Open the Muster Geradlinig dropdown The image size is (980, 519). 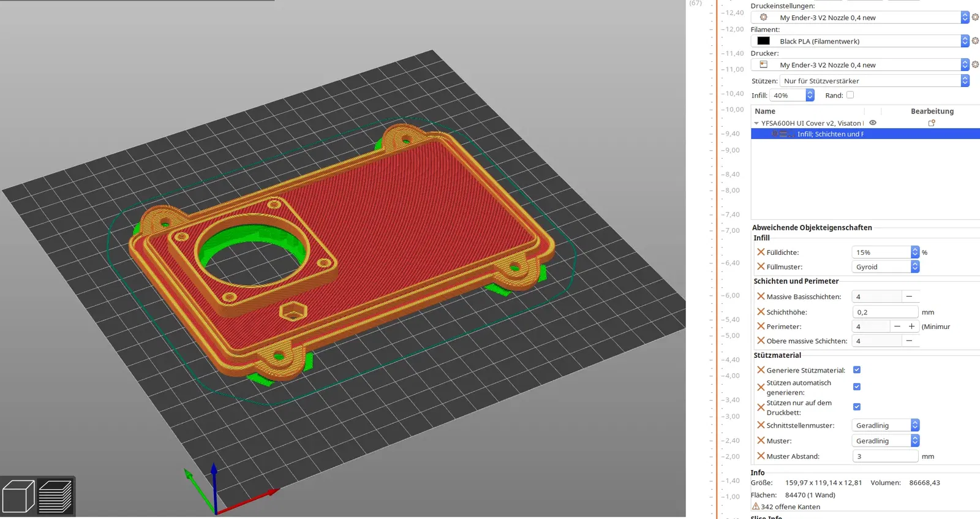915,441
